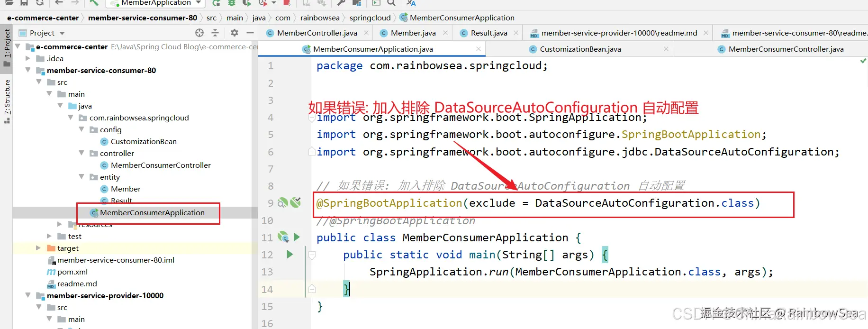
Task: Collapse the member-service-provider-10000 module
Action: coord(28,295)
